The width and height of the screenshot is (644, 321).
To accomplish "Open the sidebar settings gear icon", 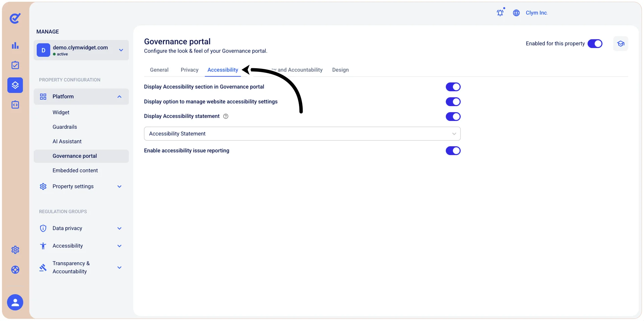I will tap(15, 250).
